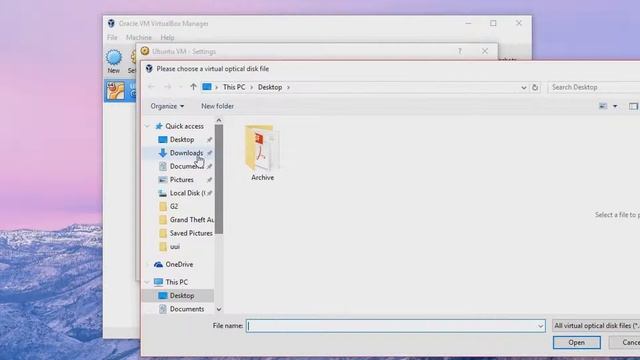640x360 pixels.
Task: Create a New folder
Action: (x=217, y=106)
